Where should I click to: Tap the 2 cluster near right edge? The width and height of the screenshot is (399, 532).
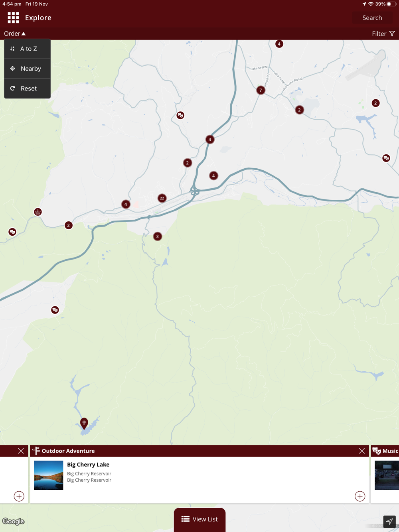point(375,103)
